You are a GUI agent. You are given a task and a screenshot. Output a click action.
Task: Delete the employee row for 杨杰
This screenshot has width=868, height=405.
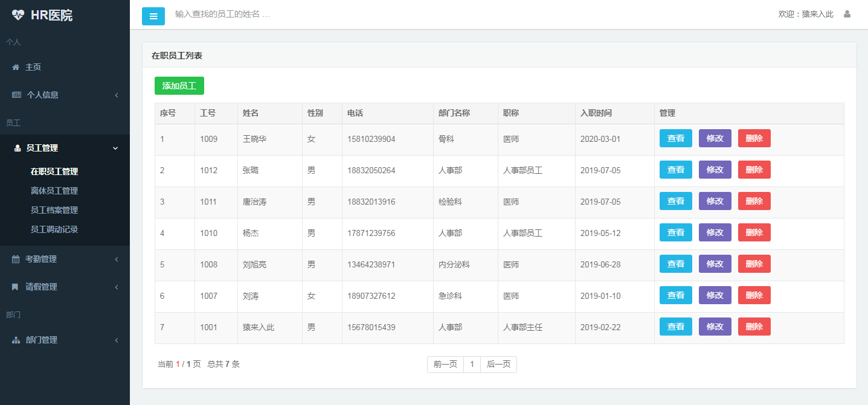(754, 232)
